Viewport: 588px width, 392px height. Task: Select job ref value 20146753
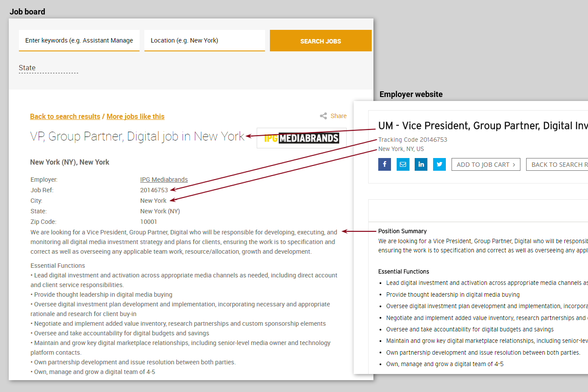[x=154, y=190]
